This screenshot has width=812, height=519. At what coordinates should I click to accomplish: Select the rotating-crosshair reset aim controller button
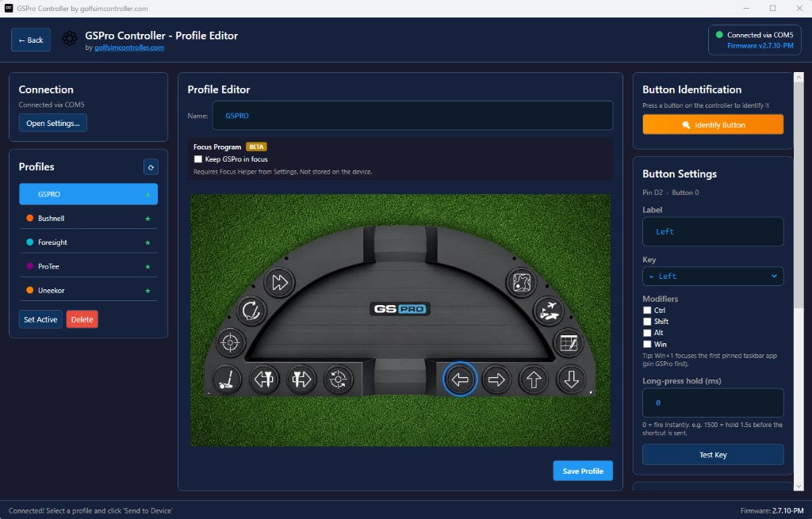tap(339, 380)
